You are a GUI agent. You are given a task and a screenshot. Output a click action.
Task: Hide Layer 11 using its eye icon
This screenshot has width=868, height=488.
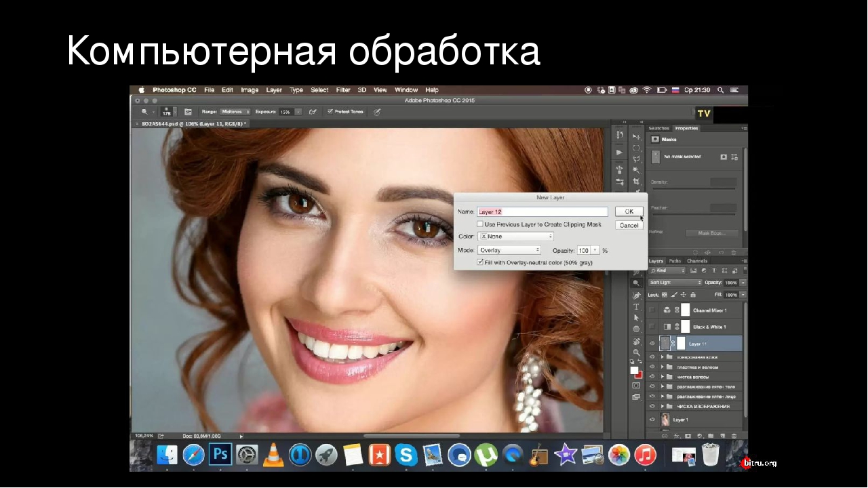pos(652,344)
